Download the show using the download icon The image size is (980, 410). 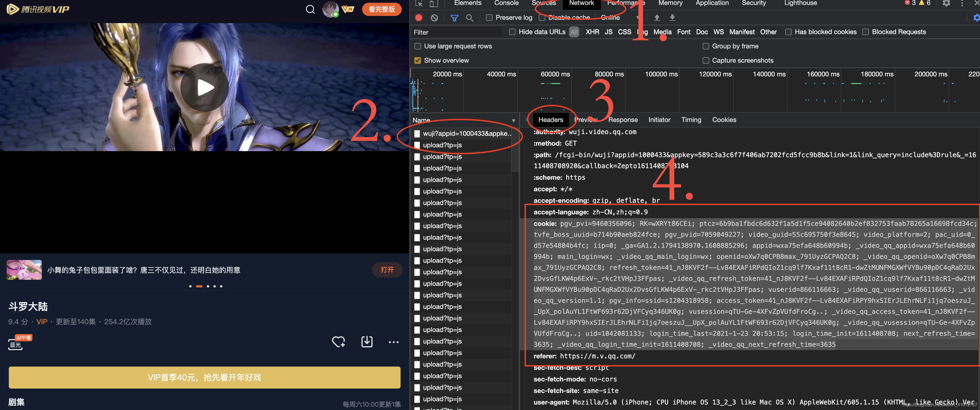pyautogui.click(x=367, y=342)
